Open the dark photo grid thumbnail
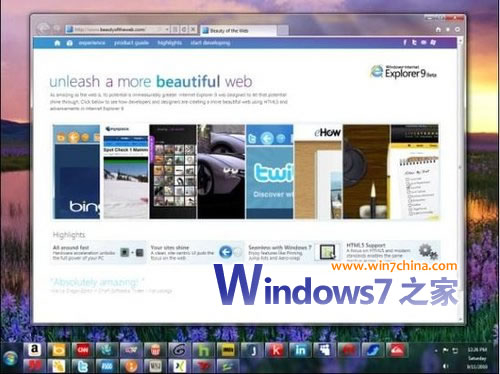Image resolution: width=500 pixels, height=374 pixels. [x=173, y=172]
